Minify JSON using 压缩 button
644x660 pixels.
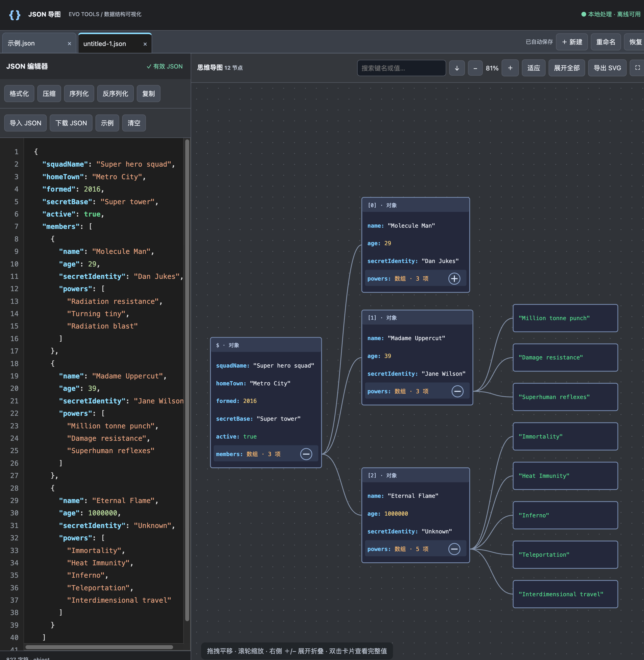pyautogui.click(x=49, y=94)
